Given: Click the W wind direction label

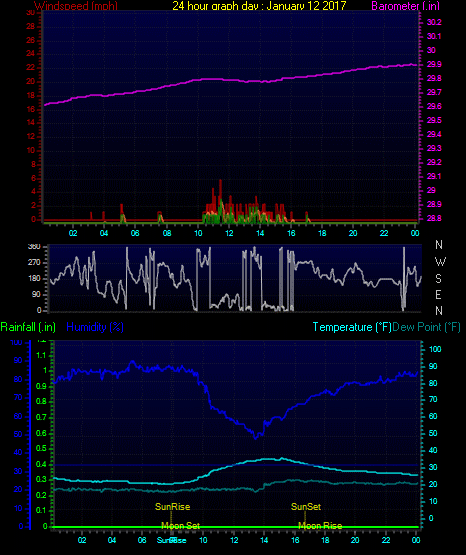Looking at the screenshot, I should click(440, 262).
